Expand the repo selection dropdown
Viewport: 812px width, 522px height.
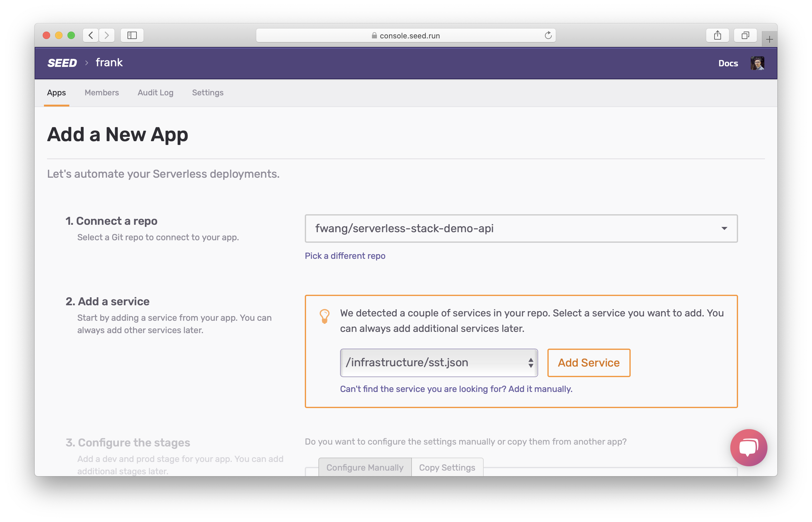(x=521, y=228)
